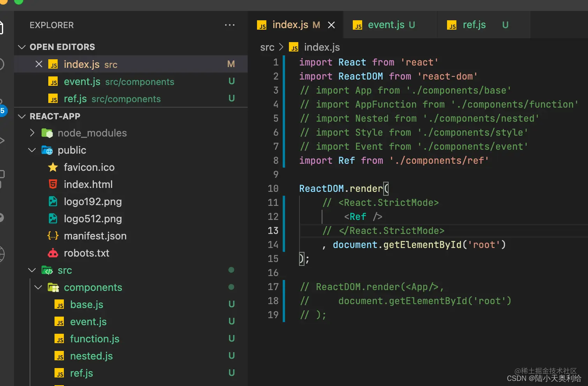Viewport: 588px width, 386px height.
Task: Click './components/ref' import path
Action: tap(439, 160)
